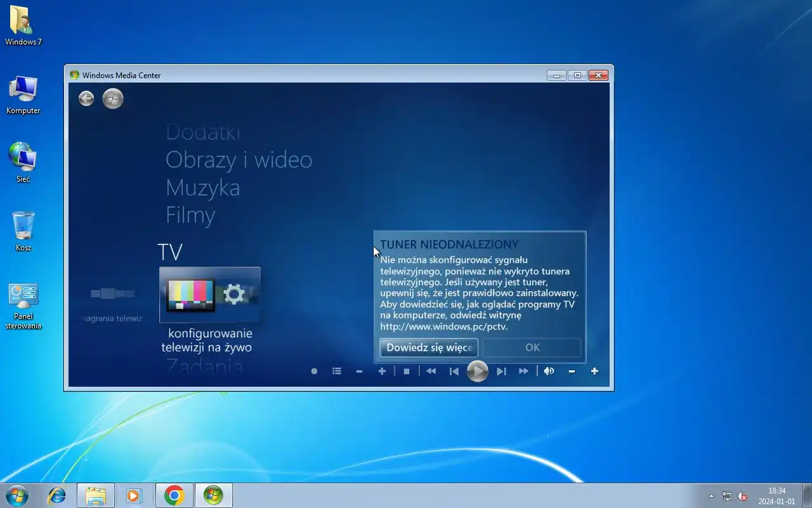This screenshot has height=508, width=812.
Task: Click the network tray icon
Action: 727,496
